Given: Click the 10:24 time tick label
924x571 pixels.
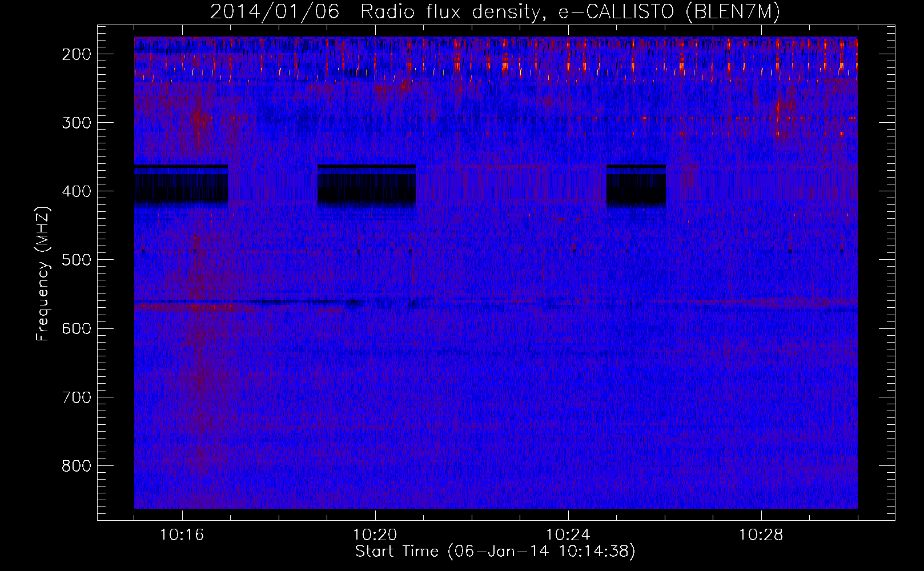Looking at the screenshot, I should [x=568, y=535].
